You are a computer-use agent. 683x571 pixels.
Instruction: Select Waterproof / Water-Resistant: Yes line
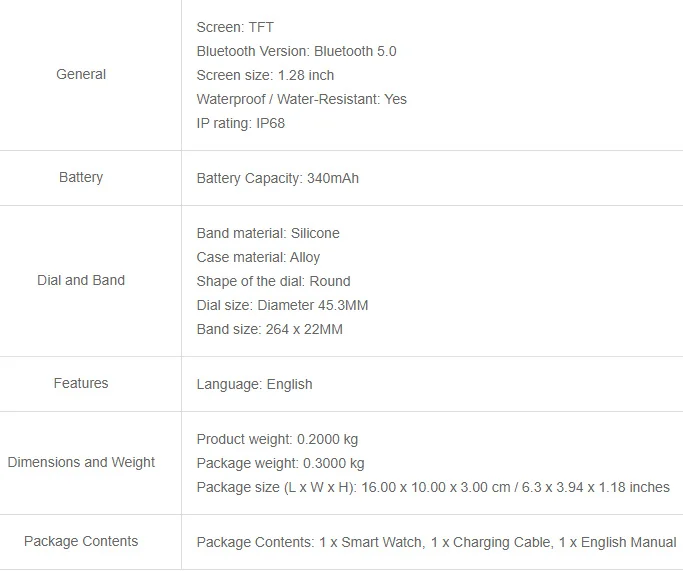(x=302, y=99)
